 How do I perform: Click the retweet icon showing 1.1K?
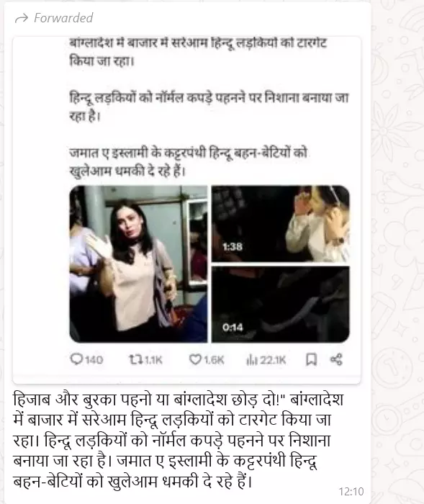[x=135, y=359]
